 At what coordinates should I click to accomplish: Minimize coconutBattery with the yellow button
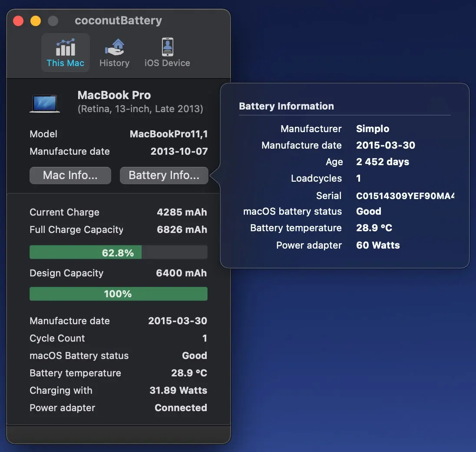36,21
